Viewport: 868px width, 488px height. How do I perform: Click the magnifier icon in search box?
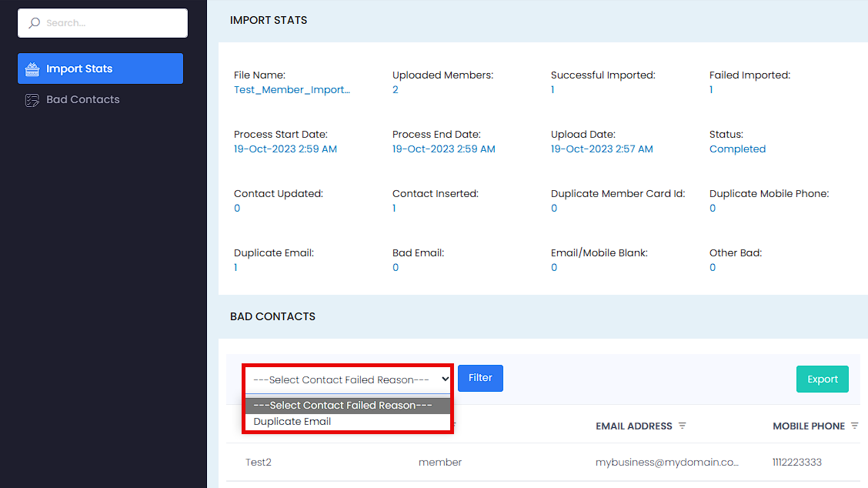coord(35,23)
